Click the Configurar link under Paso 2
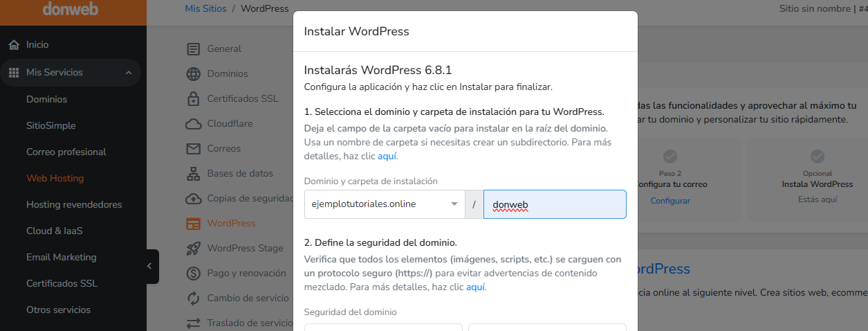Viewport: 868px width, 331px height. tap(670, 201)
